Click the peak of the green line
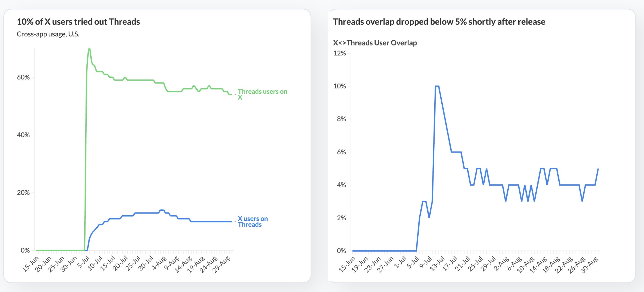 coord(89,49)
